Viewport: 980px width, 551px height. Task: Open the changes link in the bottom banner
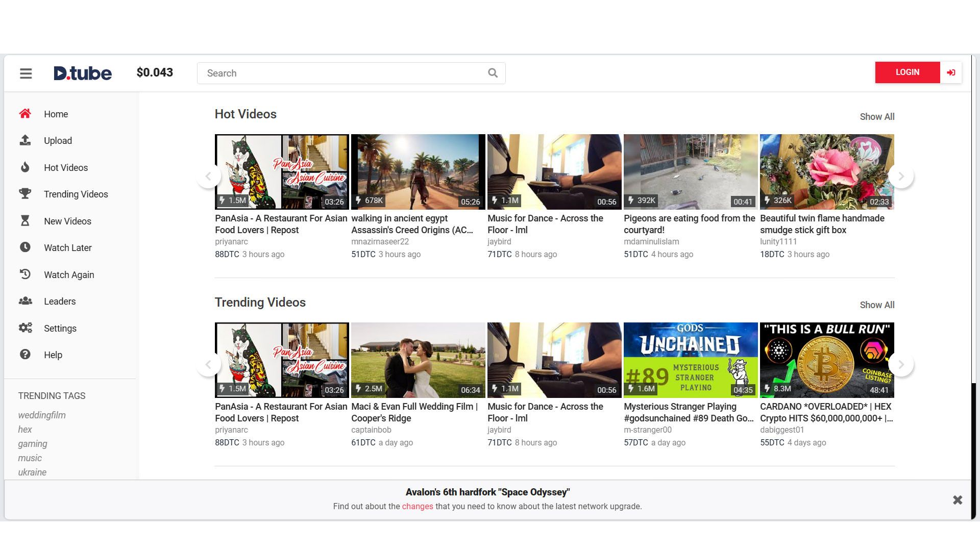point(418,506)
